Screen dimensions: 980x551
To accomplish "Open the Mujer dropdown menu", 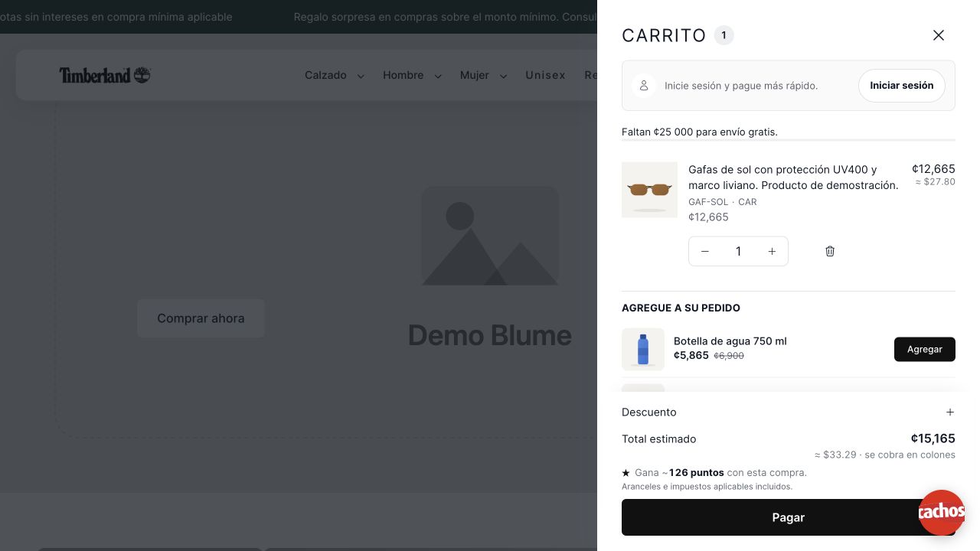I will tap(484, 75).
